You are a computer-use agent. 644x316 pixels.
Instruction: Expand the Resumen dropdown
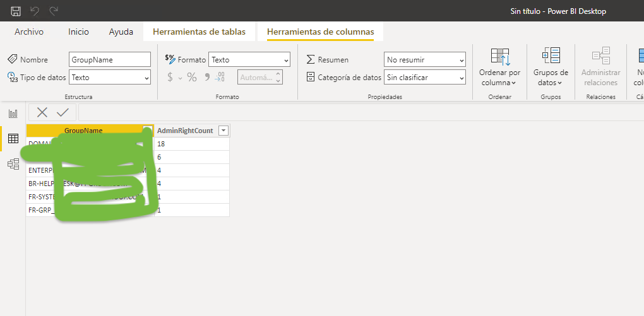424,59
